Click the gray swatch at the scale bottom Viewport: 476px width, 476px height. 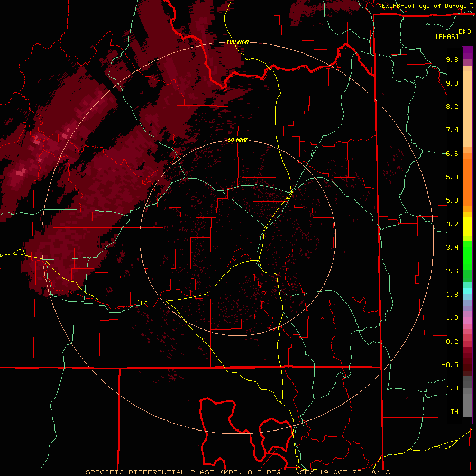coord(467,405)
